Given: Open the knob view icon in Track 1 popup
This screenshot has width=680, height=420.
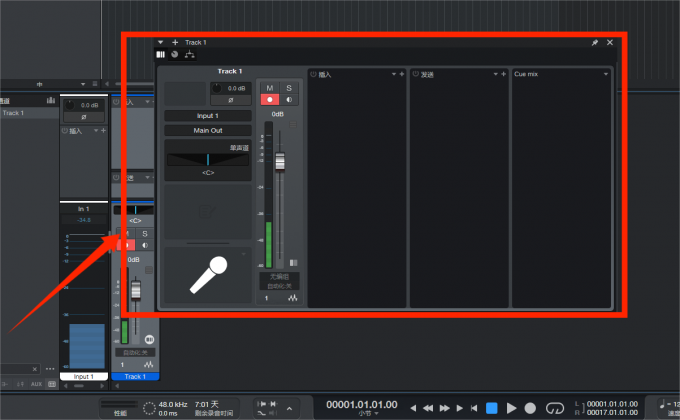Looking at the screenshot, I should [174, 54].
